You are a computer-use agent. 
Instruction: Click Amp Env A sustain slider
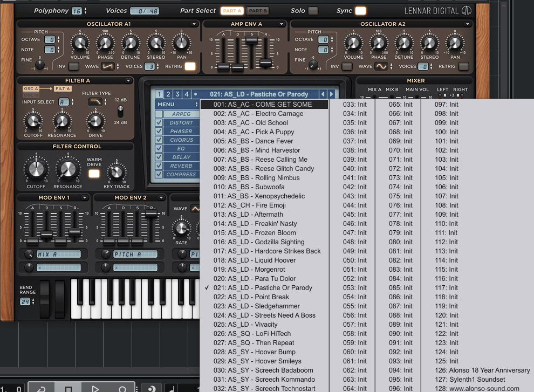click(252, 40)
